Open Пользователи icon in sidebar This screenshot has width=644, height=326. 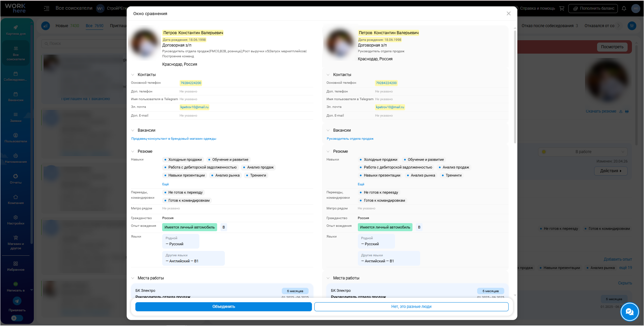click(16, 135)
